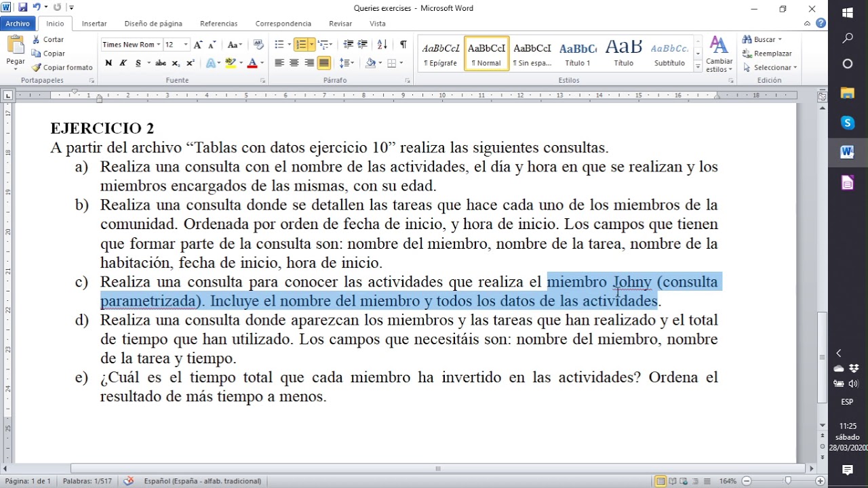Screen dimensions: 868x488
Task: Click the Save icon in quick access toolbar
Action: pos(22,7)
